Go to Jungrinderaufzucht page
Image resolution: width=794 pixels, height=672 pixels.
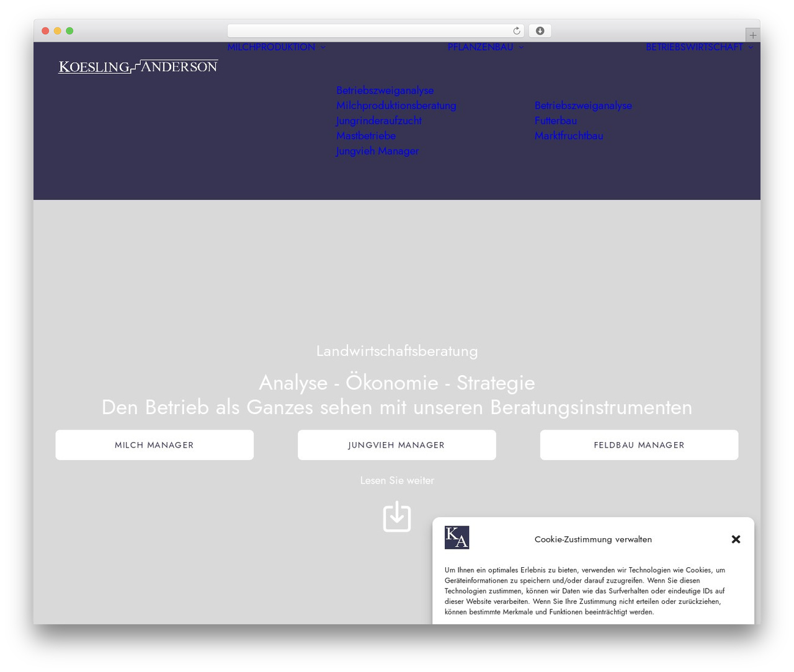(378, 121)
